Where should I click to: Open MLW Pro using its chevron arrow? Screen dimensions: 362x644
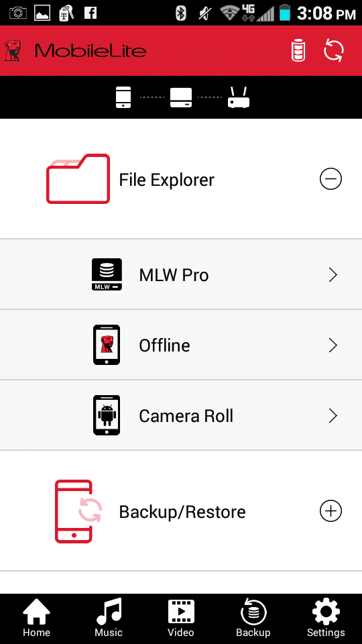[x=333, y=275]
